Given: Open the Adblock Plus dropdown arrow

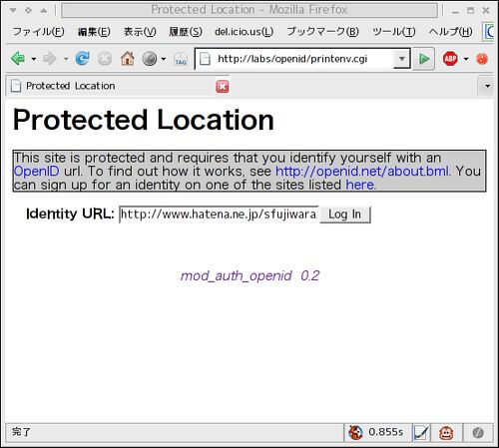Looking at the screenshot, I should tap(466, 59).
